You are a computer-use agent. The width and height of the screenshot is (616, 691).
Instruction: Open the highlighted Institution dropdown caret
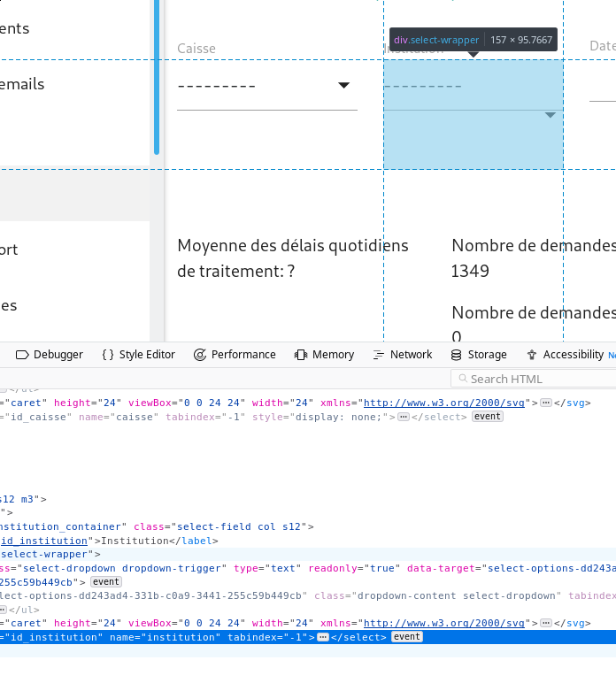coord(550,115)
